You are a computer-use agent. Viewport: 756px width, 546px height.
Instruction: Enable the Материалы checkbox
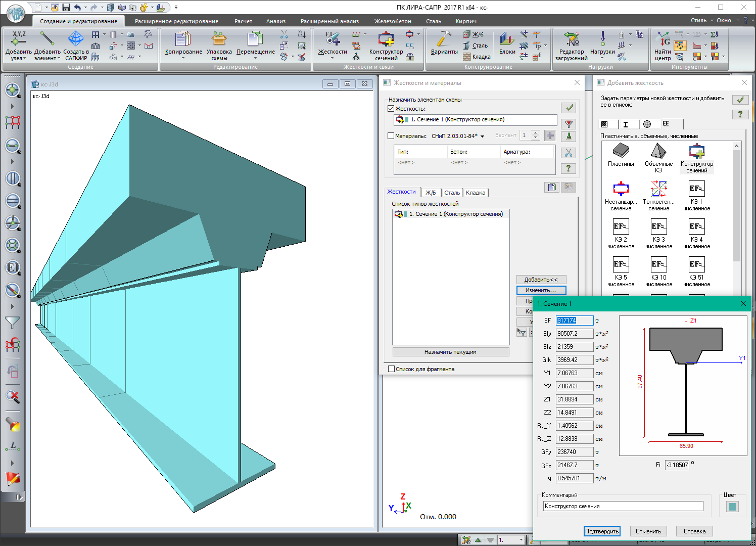391,136
